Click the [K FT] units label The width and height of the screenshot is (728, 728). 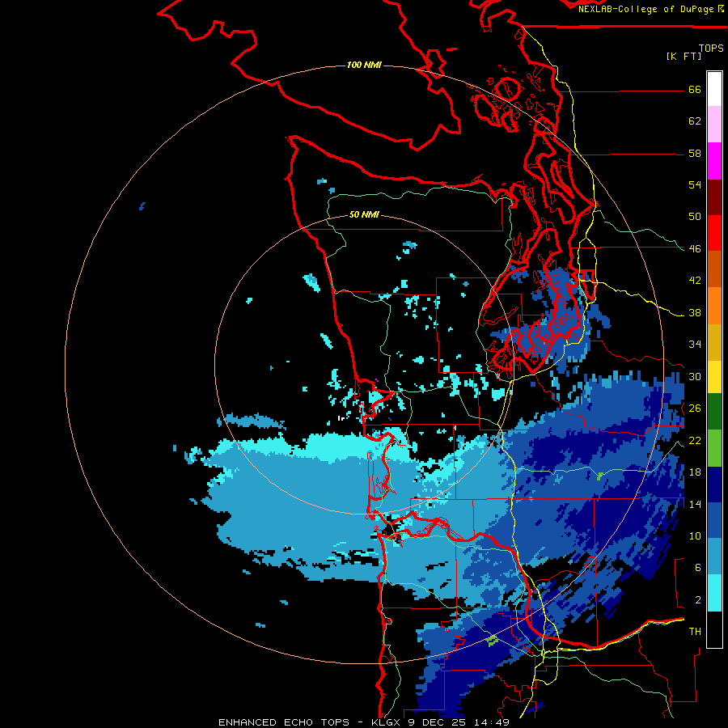pos(684,56)
